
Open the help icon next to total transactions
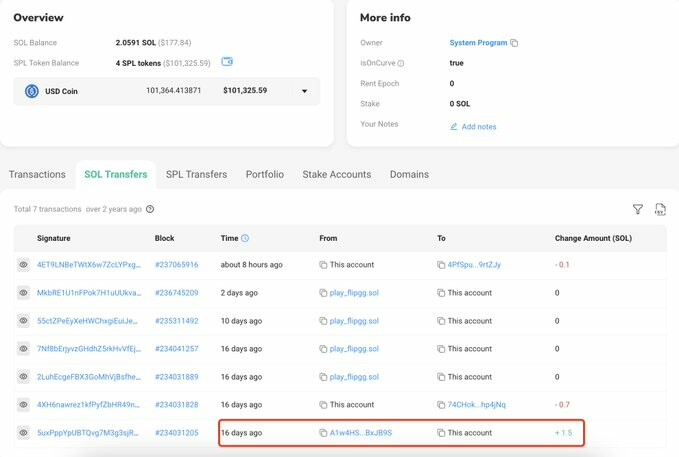150,209
